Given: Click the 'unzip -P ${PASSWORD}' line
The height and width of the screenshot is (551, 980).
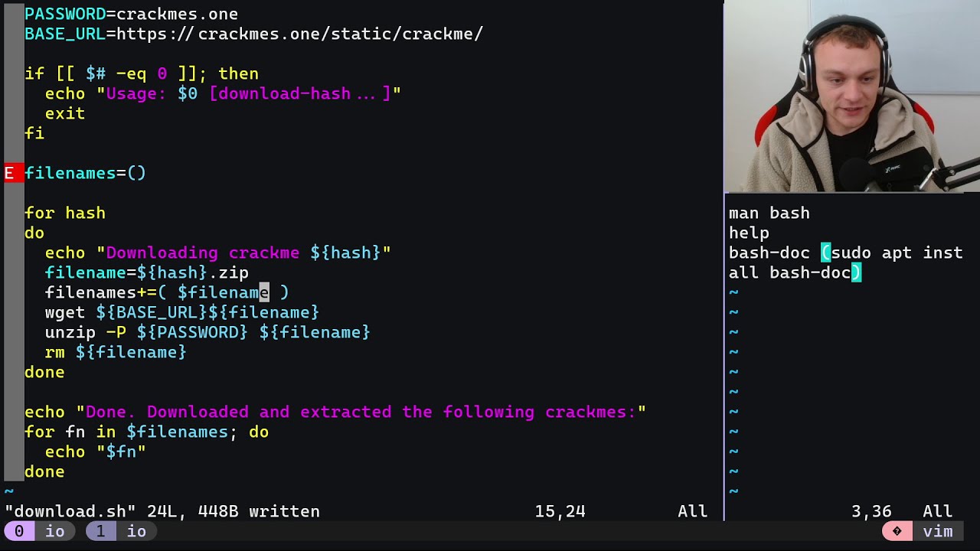Looking at the screenshot, I should (207, 332).
